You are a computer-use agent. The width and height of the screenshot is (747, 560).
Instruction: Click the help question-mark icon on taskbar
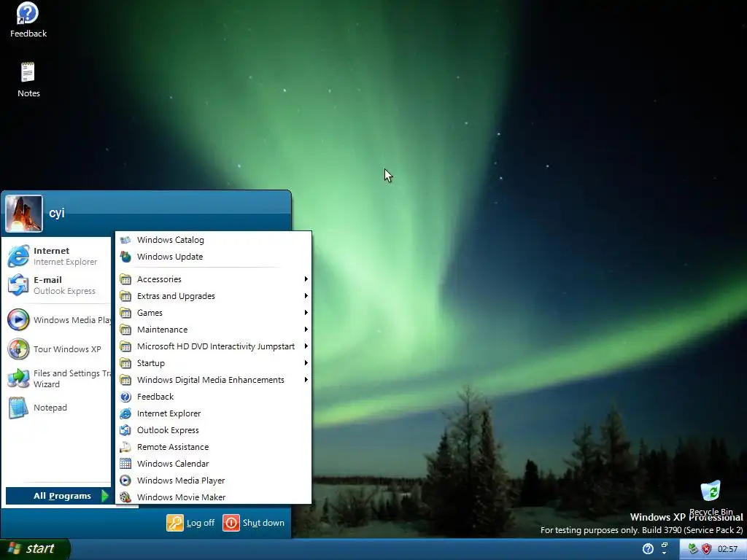pyautogui.click(x=648, y=549)
